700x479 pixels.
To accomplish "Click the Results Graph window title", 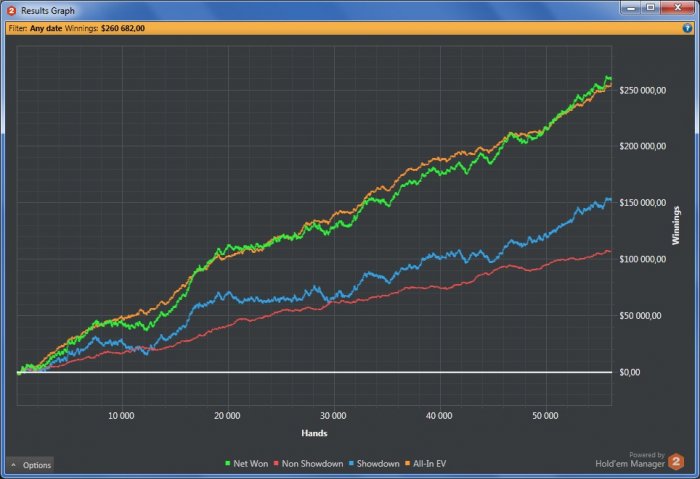I will coord(48,10).
